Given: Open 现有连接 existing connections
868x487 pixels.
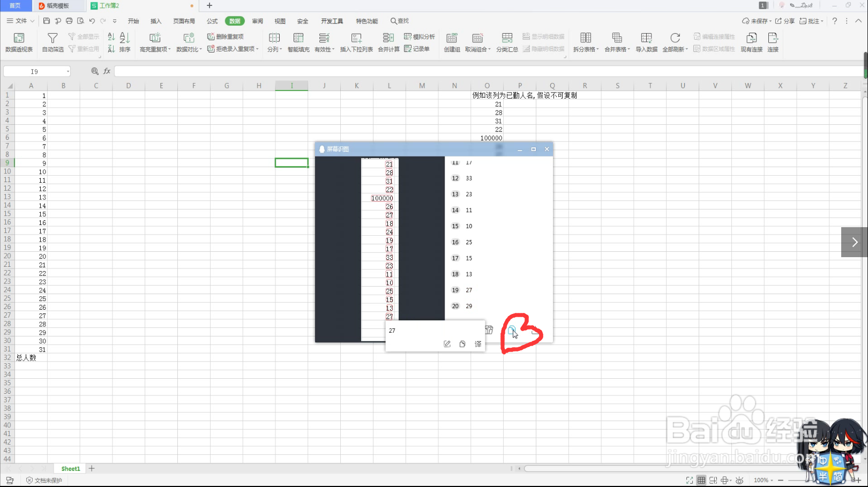Looking at the screenshot, I should tap(751, 42).
